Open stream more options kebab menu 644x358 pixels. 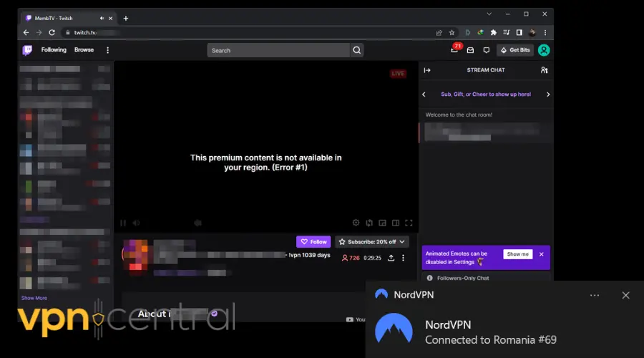(404, 258)
